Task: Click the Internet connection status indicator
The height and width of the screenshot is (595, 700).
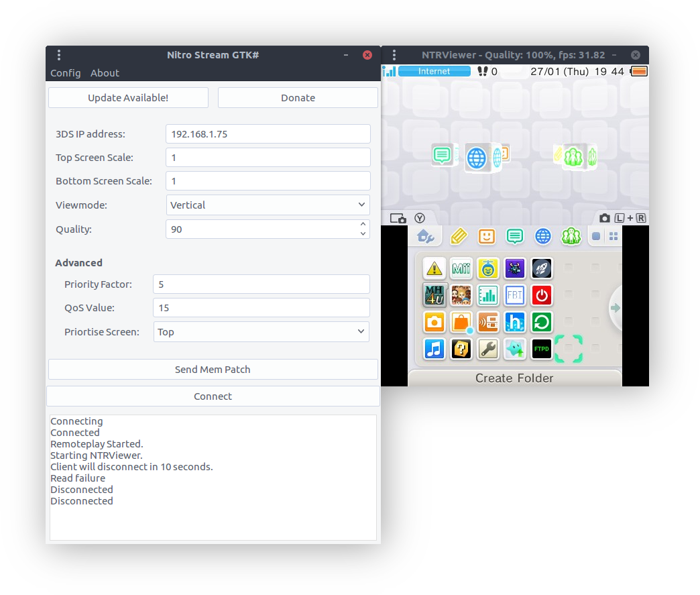Action: click(434, 71)
